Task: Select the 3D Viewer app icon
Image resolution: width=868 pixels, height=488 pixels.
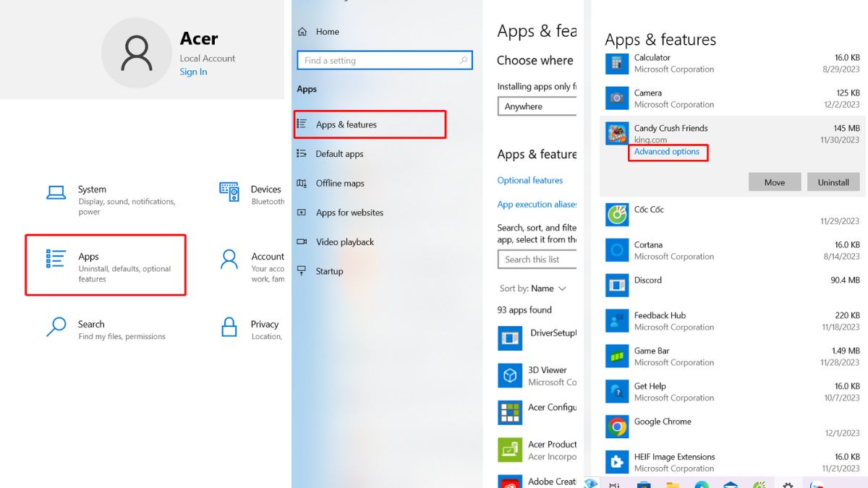Action: (510, 375)
